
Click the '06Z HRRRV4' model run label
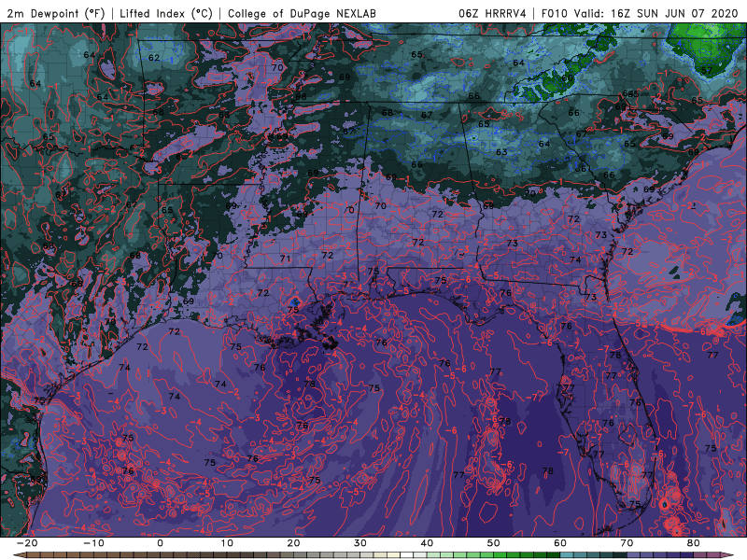(x=492, y=13)
